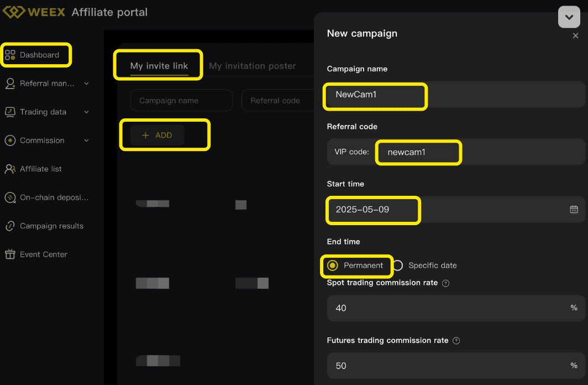The width and height of the screenshot is (588, 385).
Task: Click the Commission coin icon
Action: (10, 141)
